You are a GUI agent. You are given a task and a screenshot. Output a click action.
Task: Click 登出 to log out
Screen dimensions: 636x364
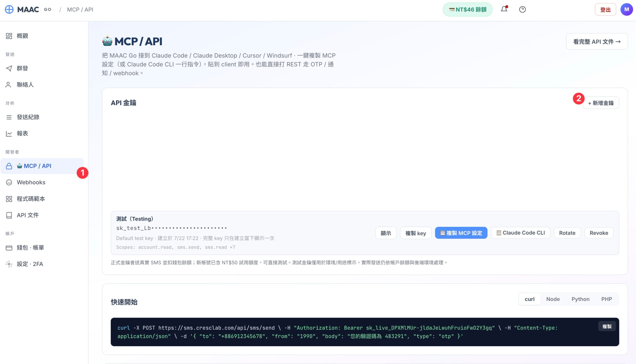[x=605, y=10]
